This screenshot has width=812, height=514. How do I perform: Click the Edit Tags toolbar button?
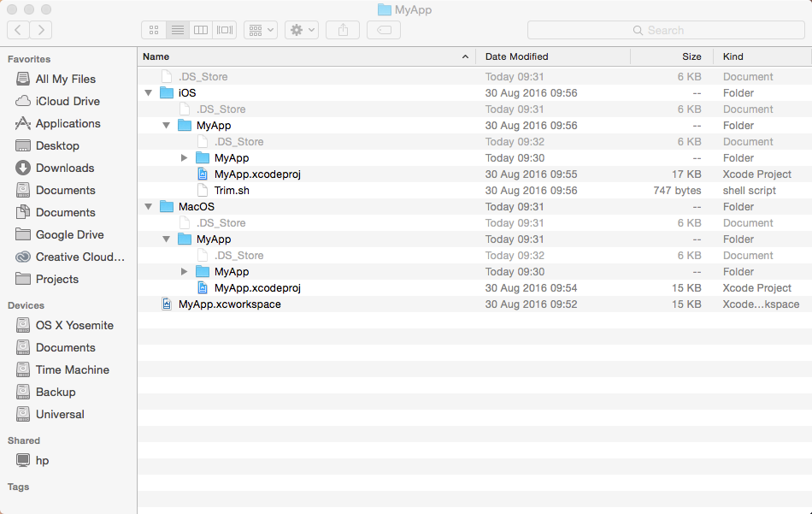tap(384, 30)
